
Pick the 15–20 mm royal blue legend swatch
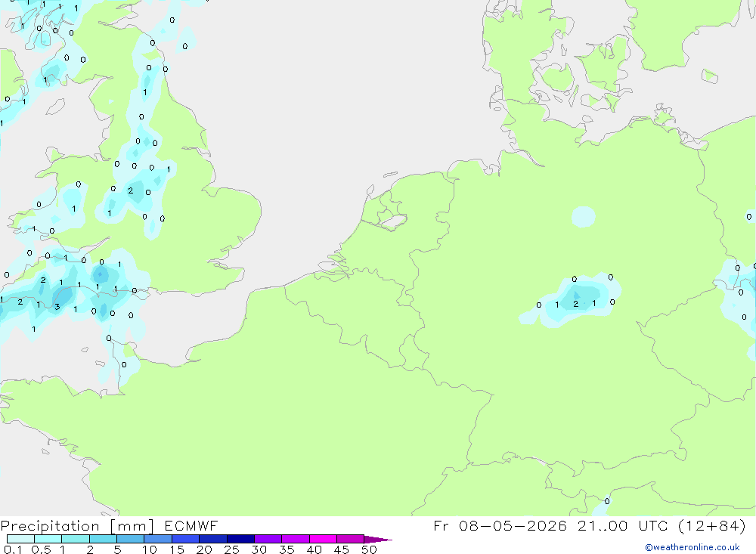pos(186,539)
